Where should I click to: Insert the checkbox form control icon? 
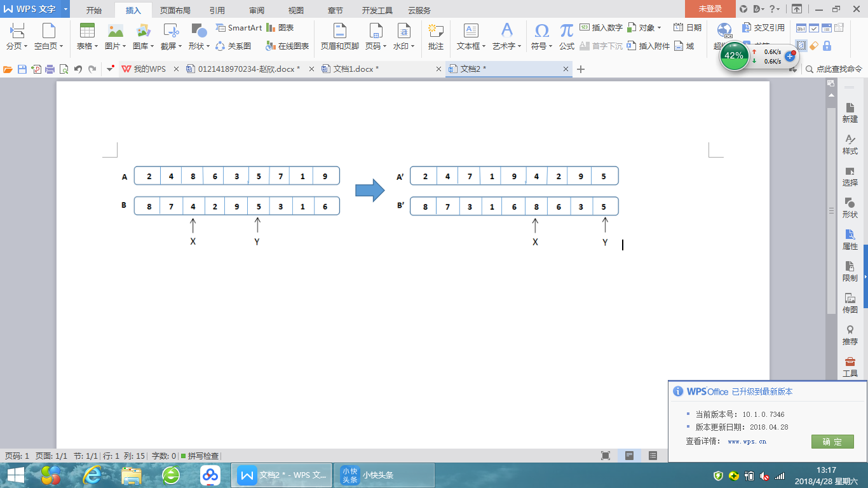(814, 28)
